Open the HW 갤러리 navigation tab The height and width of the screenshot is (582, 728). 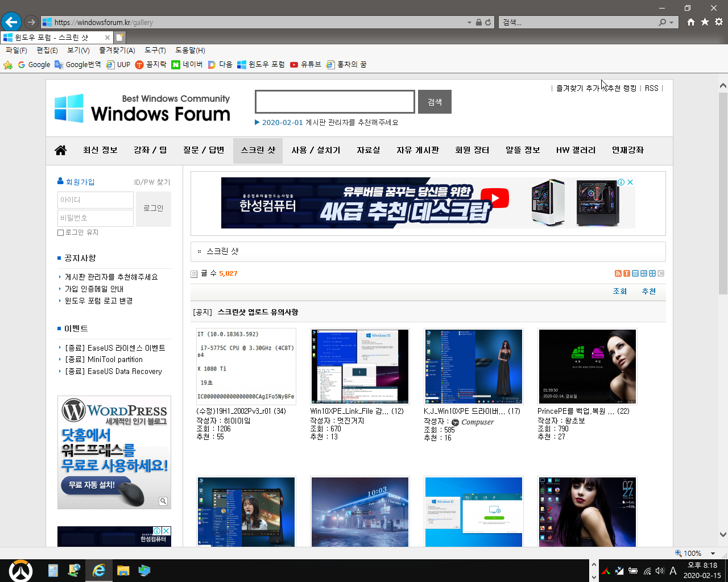pyautogui.click(x=576, y=150)
